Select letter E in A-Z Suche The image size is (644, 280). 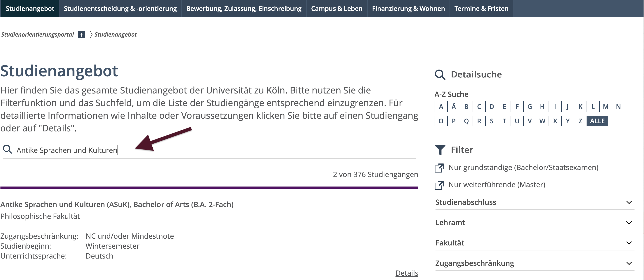[x=504, y=107]
